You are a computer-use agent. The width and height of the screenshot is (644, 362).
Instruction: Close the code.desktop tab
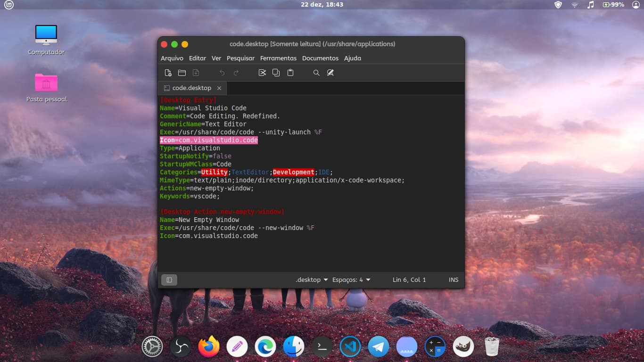click(x=219, y=88)
